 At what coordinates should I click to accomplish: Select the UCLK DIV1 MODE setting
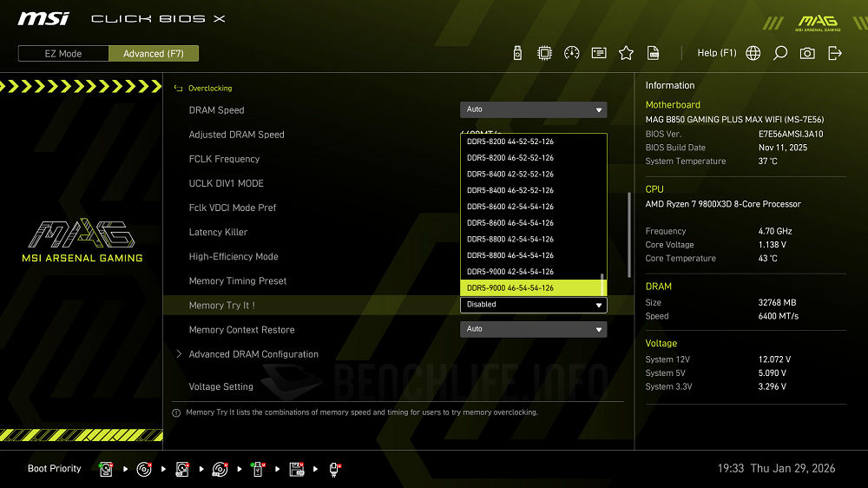[226, 183]
